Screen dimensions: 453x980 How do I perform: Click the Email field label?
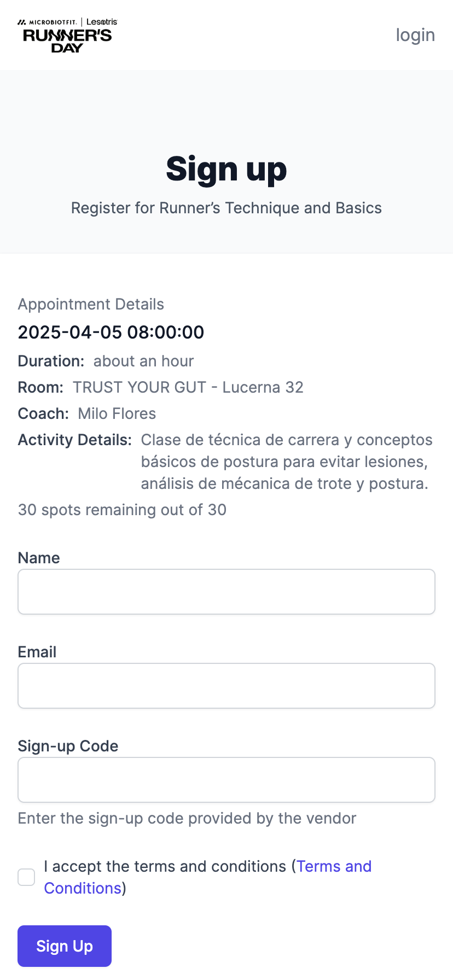[x=37, y=652]
